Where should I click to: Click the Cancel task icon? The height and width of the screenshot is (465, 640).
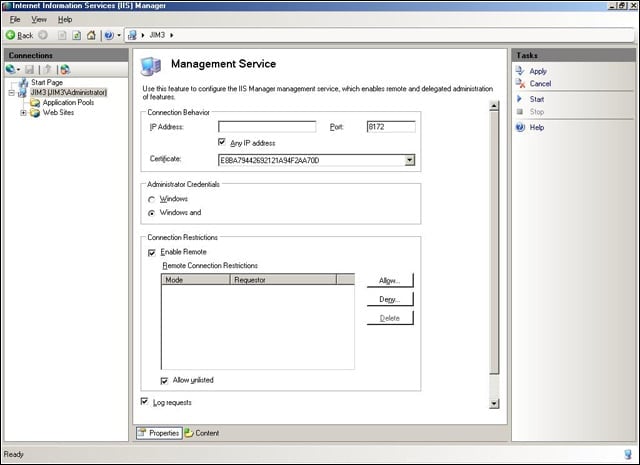tap(520, 83)
